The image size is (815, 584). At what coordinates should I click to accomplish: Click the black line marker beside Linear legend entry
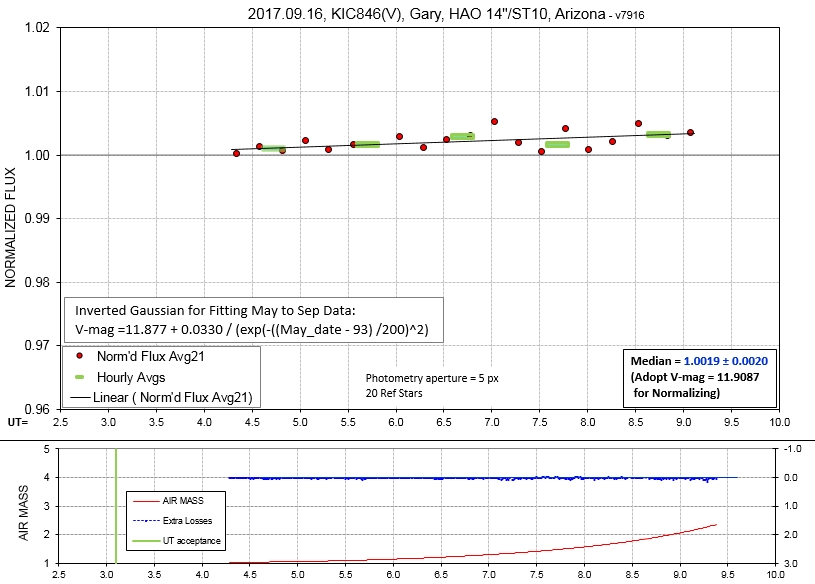tap(80, 398)
